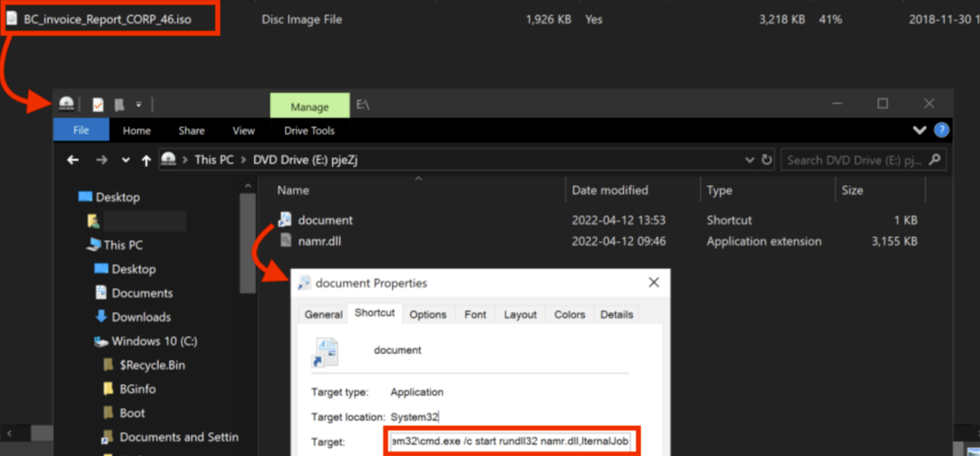980x456 pixels.
Task: Click This PC in the address bar
Action: (214, 160)
